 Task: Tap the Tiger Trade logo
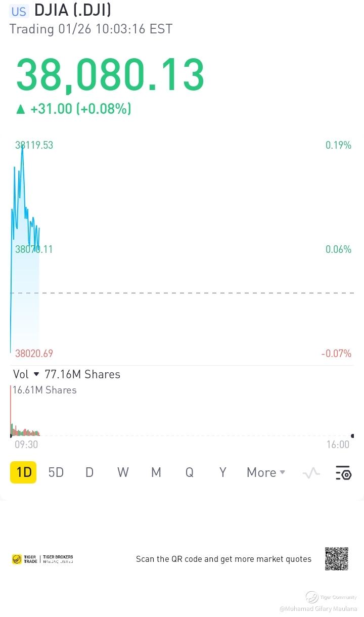point(24,559)
